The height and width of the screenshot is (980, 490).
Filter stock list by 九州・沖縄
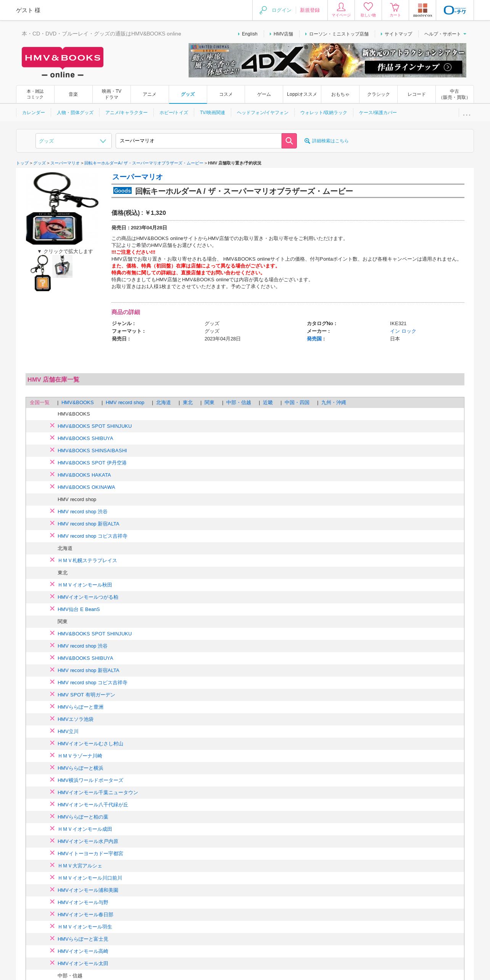pos(334,403)
